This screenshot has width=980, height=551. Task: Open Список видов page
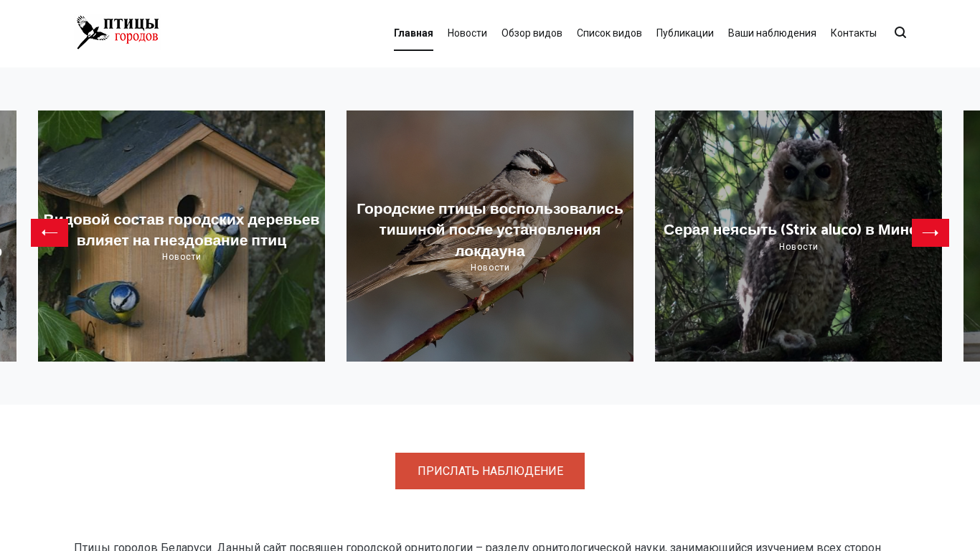609,33
